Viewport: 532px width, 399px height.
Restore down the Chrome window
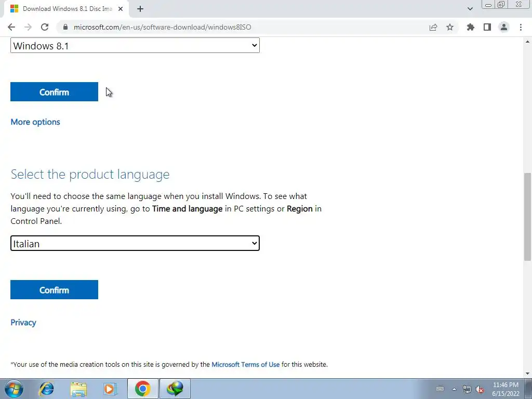click(501, 5)
